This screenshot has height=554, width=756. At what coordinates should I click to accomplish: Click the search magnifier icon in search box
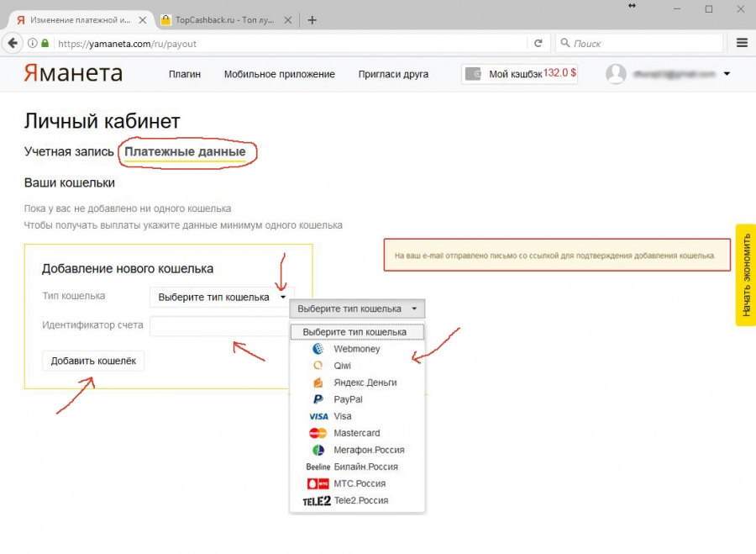(x=565, y=44)
